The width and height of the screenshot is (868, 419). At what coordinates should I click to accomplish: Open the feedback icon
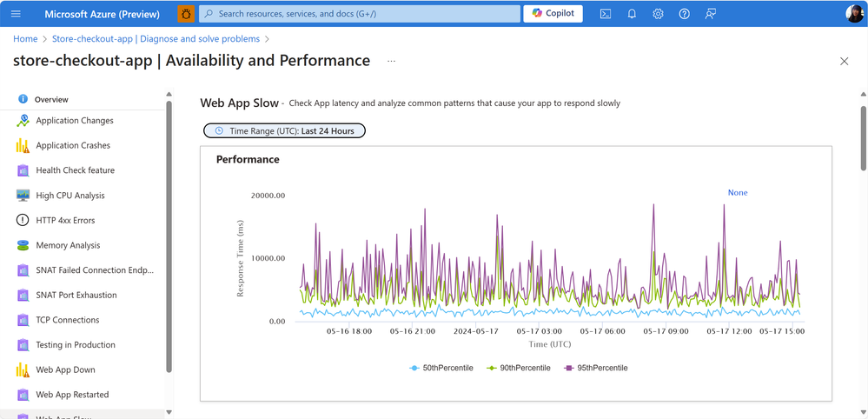pos(711,14)
